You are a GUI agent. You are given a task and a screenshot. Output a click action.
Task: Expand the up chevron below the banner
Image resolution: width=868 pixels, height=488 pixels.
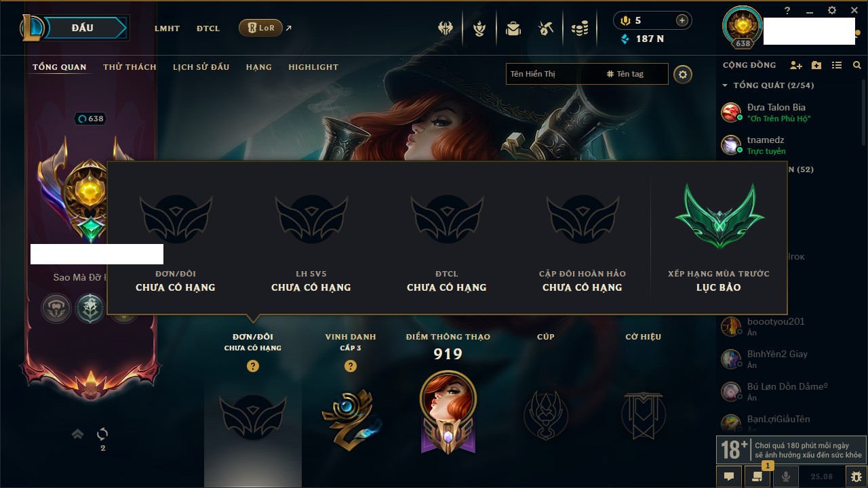[78, 434]
